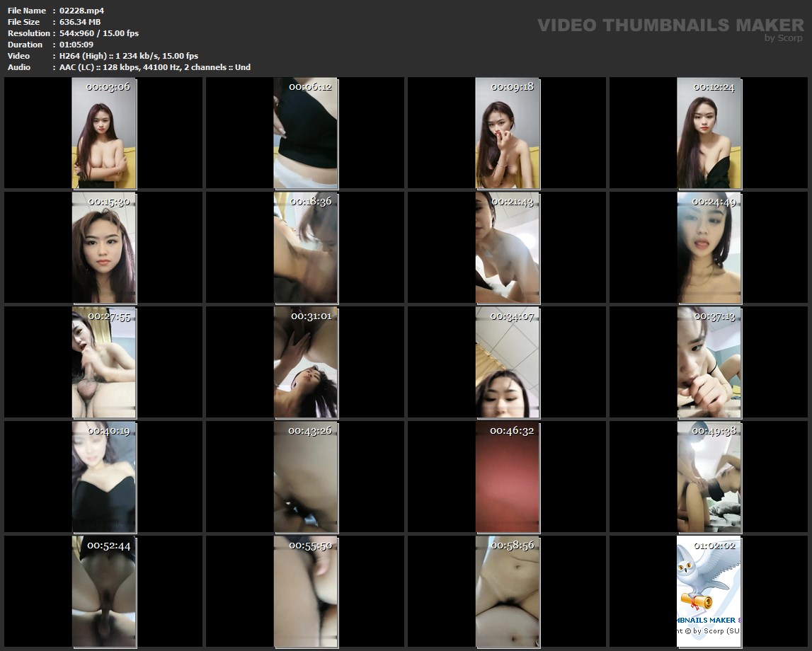Select the 00:15:30 thumbnail
Viewport: 812px width, 651px height.
click(x=103, y=248)
